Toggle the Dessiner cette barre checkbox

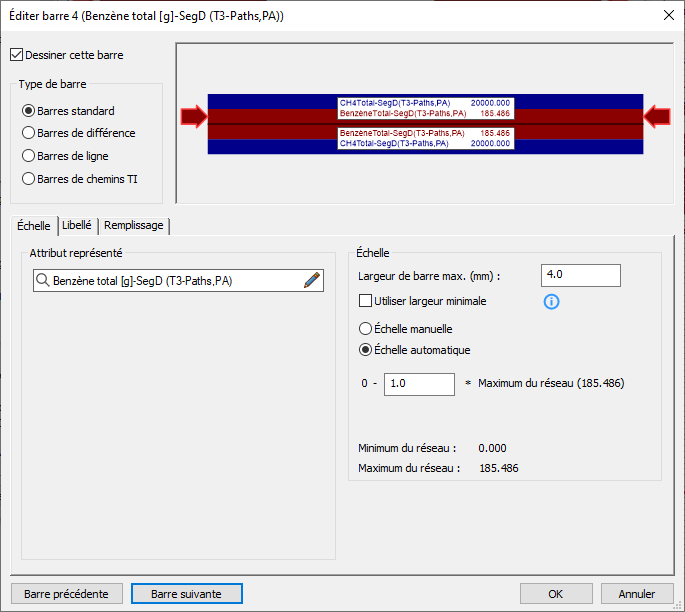tap(16, 55)
